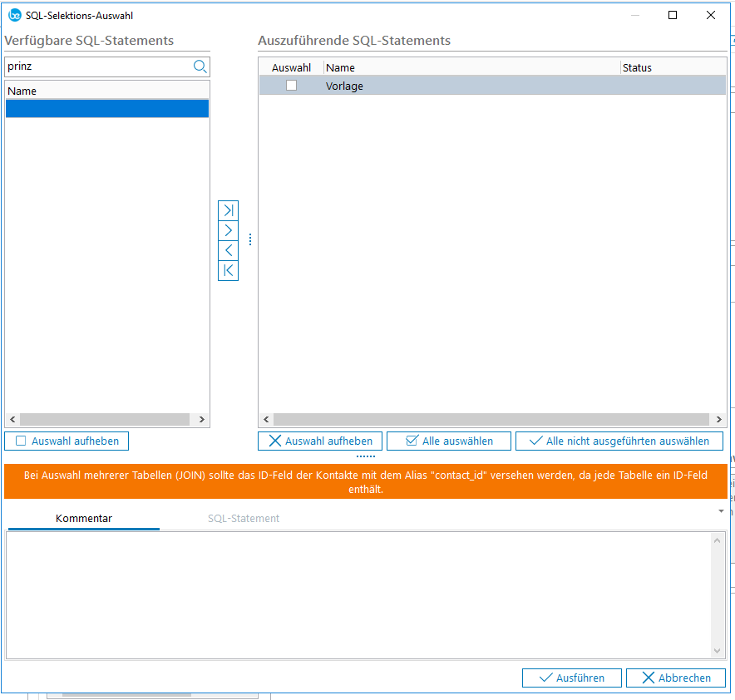The image size is (735, 700).
Task: Move all statements to right list
Action: point(228,210)
